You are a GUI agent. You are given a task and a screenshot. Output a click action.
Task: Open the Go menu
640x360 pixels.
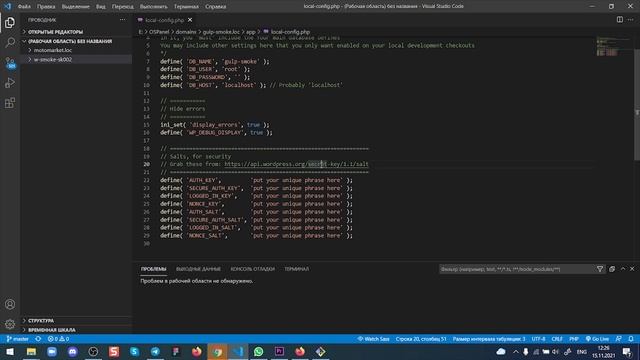[x=122, y=6]
